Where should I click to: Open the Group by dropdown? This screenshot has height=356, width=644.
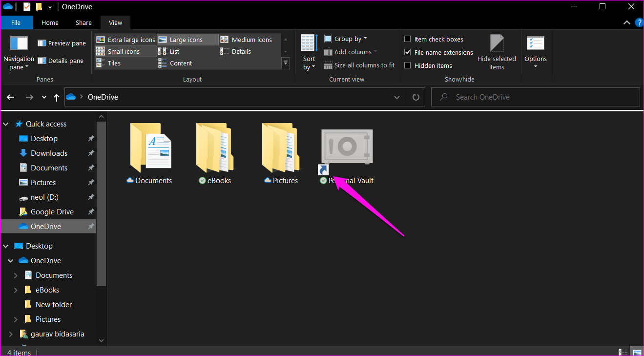click(x=345, y=39)
